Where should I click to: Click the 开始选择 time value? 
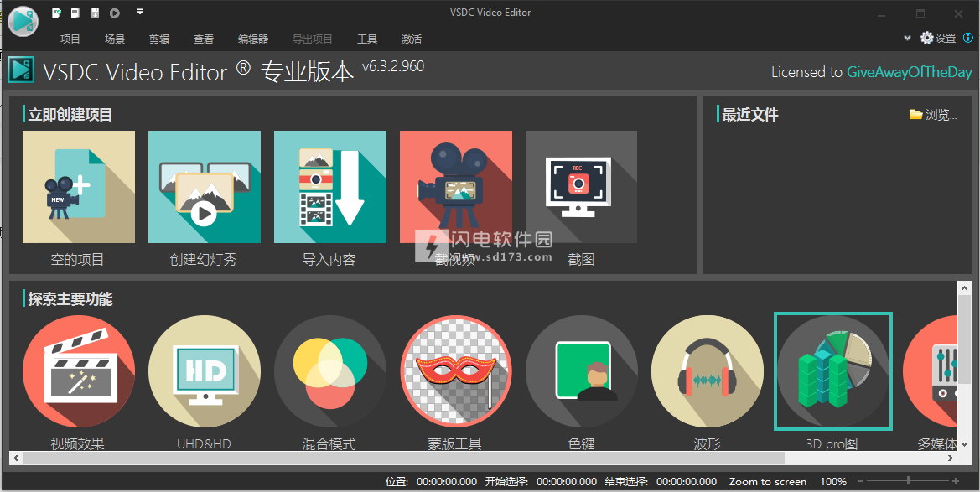click(x=567, y=481)
